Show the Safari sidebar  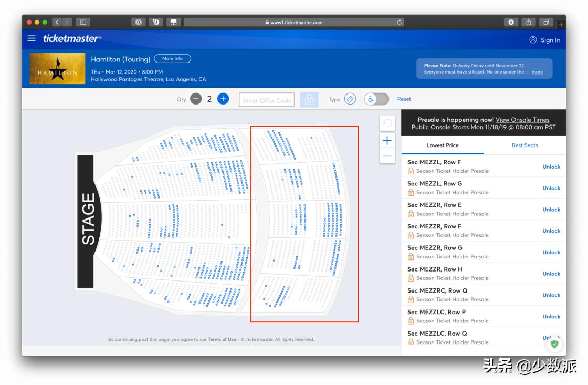coord(83,22)
